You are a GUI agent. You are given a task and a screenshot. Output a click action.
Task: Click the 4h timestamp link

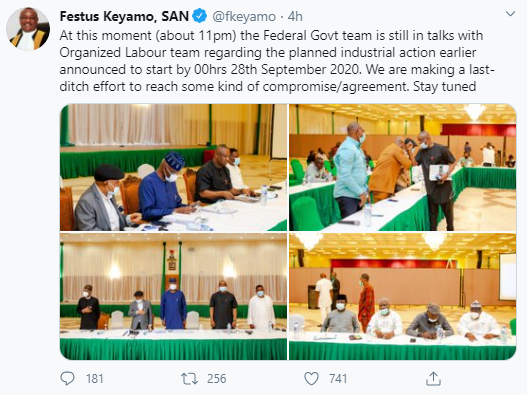point(295,16)
